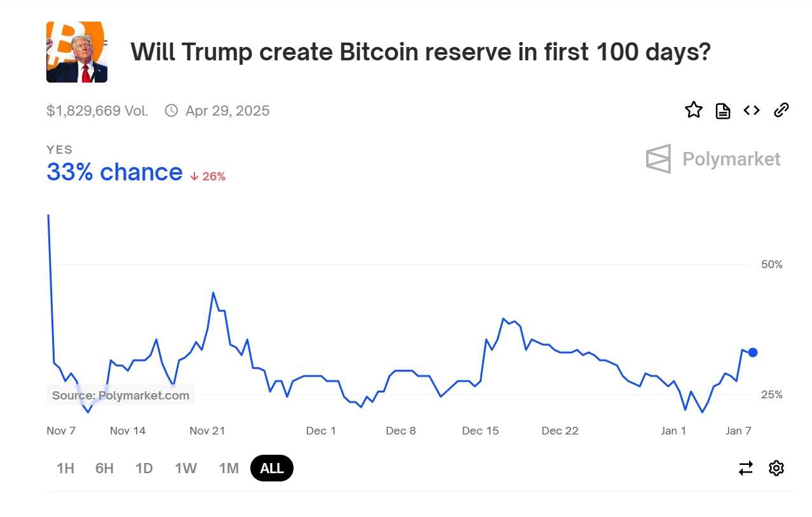Click the Apr 29, 2025 end date
The image size is (812, 517).
(x=227, y=111)
